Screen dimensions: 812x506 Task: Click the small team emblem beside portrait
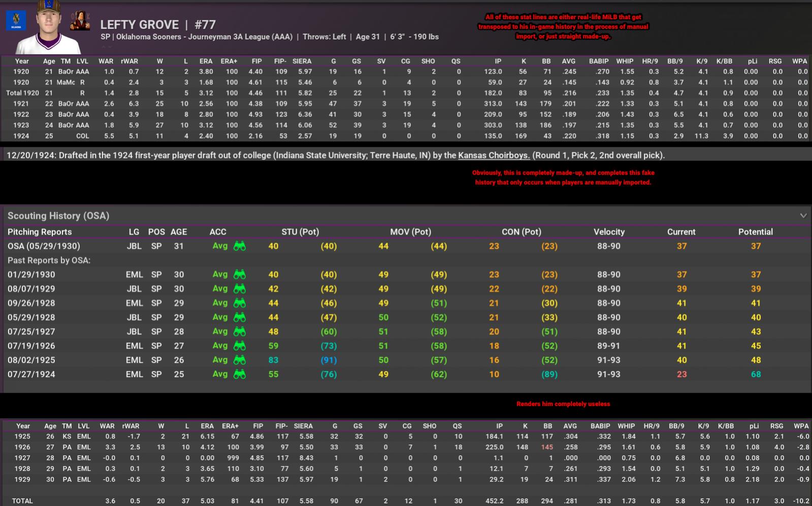pyautogui.click(x=80, y=21)
